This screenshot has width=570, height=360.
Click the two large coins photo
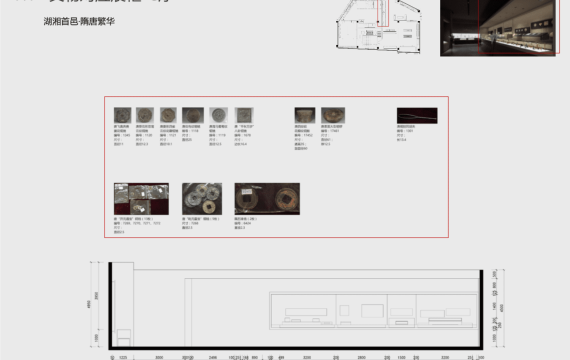pos(267,199)
